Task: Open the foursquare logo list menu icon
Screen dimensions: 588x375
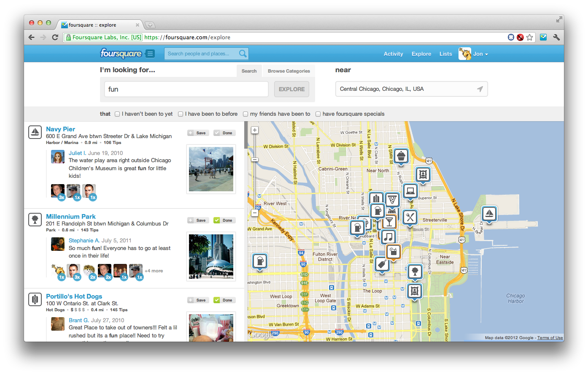Action: 150,54
